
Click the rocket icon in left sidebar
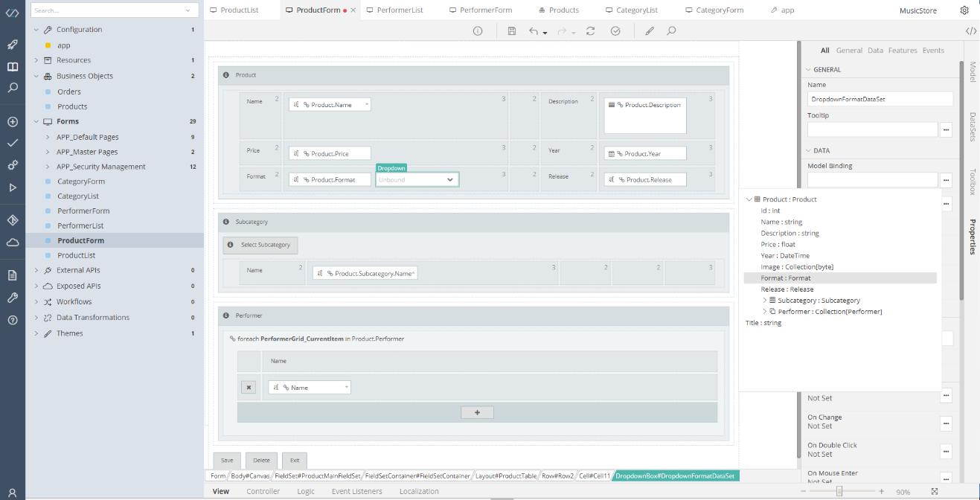13,45
